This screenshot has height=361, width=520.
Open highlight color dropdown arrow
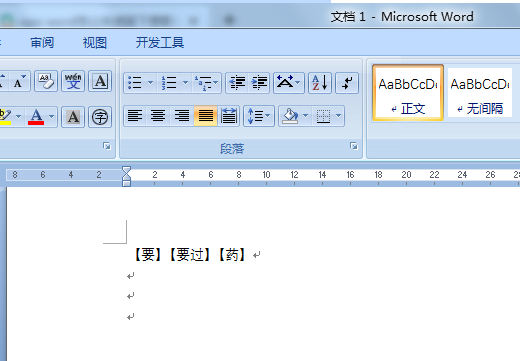coord(19,117)
